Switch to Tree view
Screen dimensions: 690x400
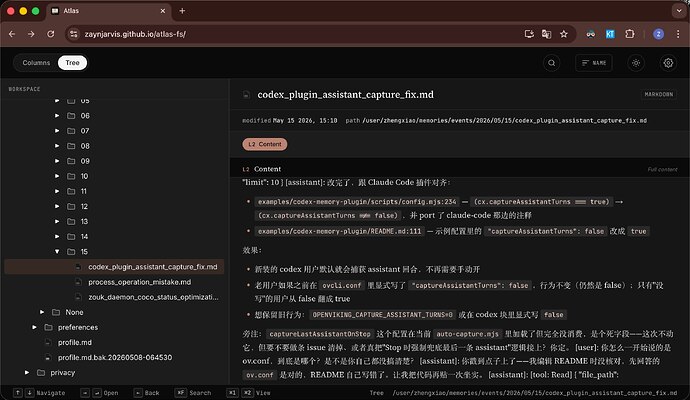click(72, 62)
